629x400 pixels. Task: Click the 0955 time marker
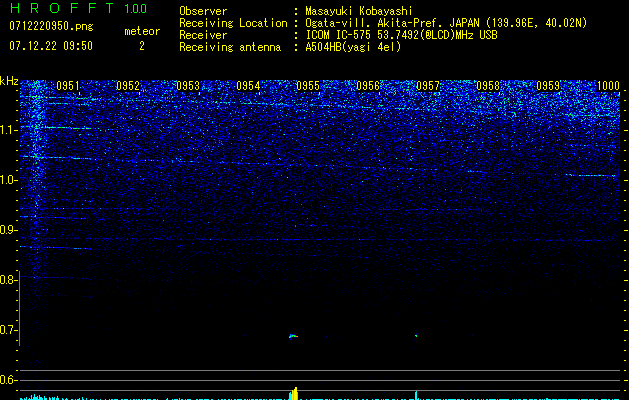(x=308, y=86)
